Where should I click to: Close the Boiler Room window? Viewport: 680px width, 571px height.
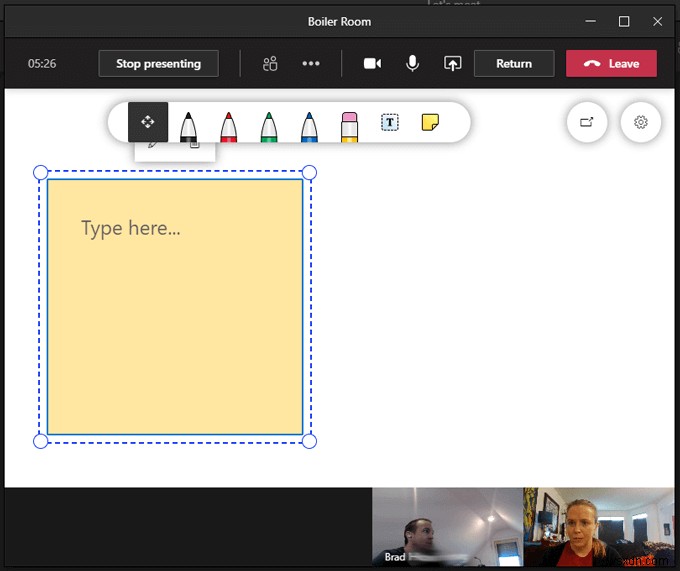coord(657,21)
